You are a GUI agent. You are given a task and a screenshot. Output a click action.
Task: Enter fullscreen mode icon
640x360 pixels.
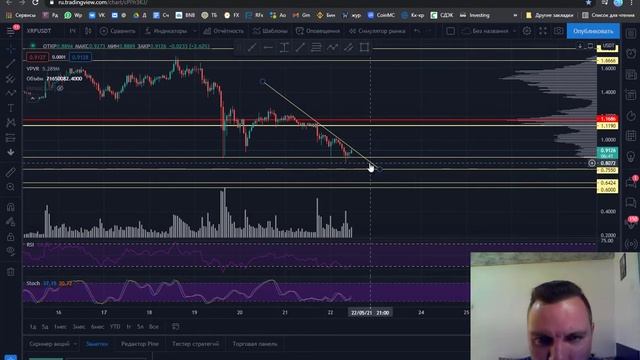tap(543, 31)
